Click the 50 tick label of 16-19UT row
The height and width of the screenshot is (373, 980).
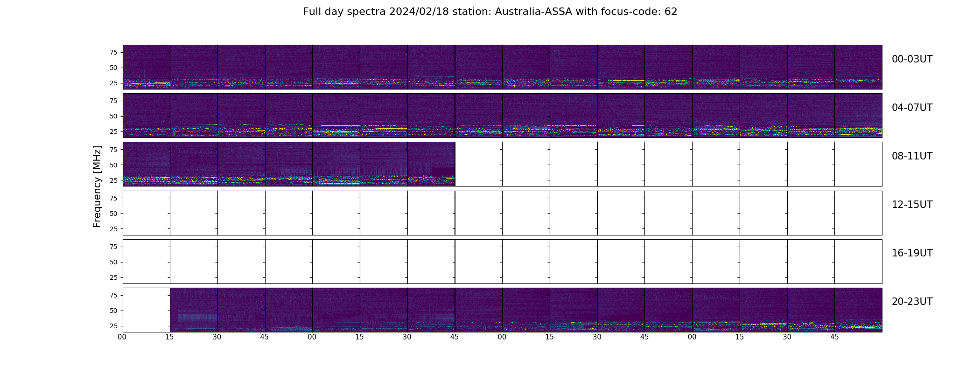coord(113,262)
